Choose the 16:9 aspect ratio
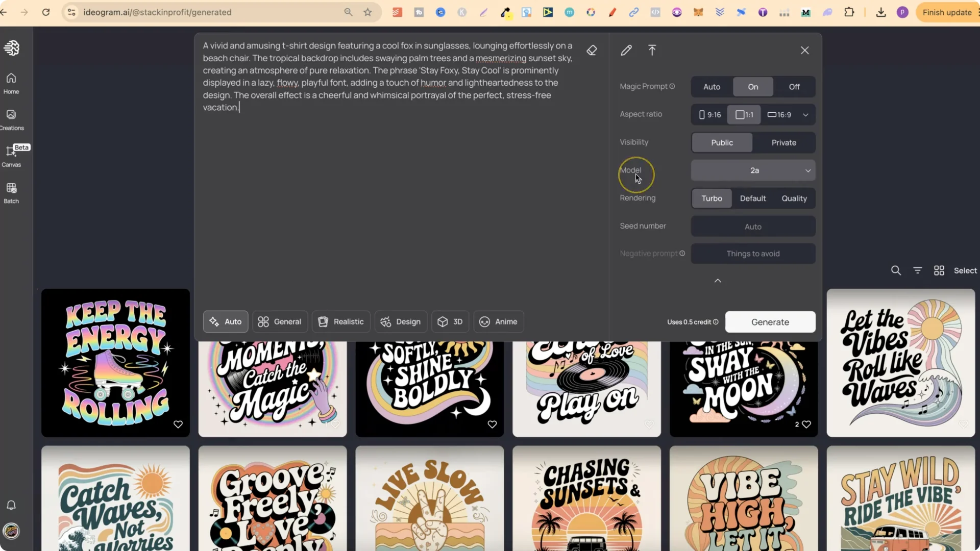Image resolution: width=980 pixels, height=551 pixels. 780,114
